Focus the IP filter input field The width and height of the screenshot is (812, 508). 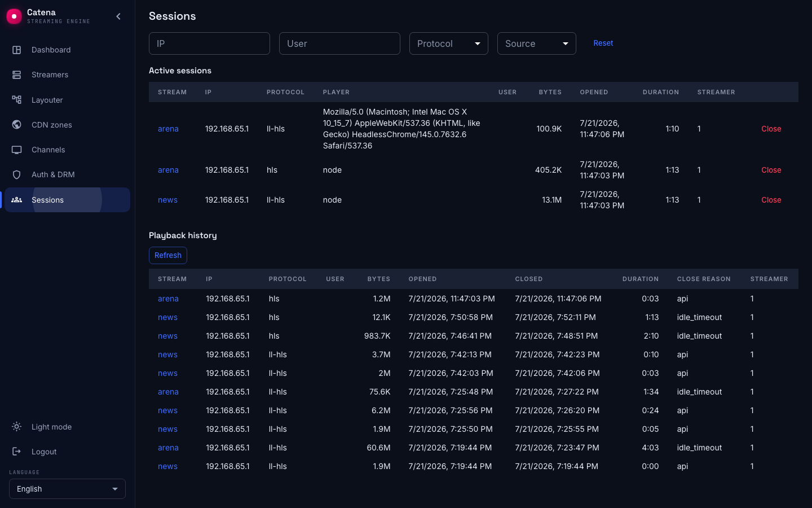coord(209,43)
